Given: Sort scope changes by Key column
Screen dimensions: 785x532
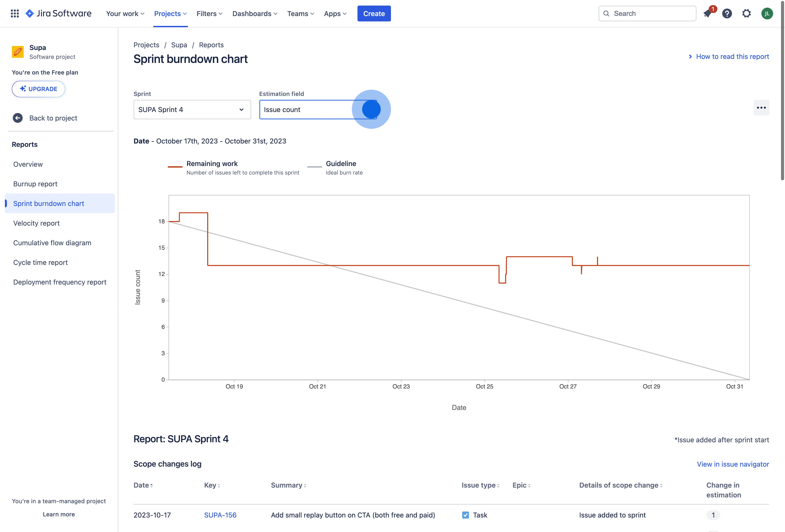Looking at the screenshot, I should point(212,485).
